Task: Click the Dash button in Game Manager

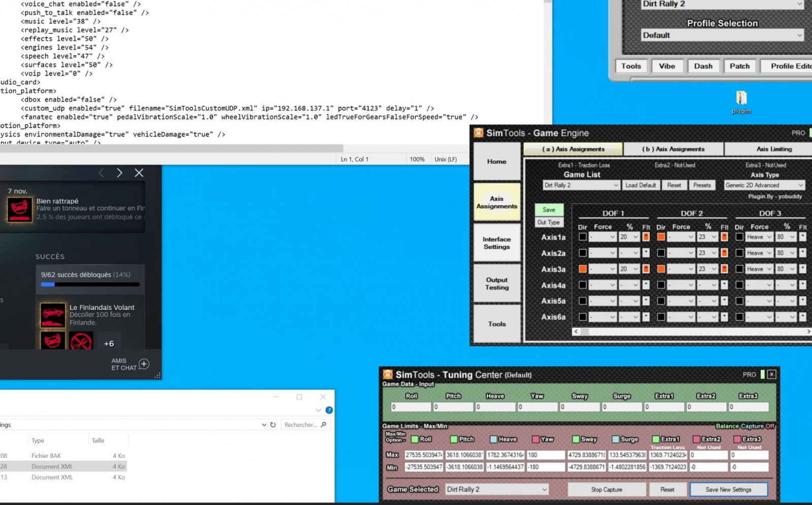Action: tap(703, 66)
